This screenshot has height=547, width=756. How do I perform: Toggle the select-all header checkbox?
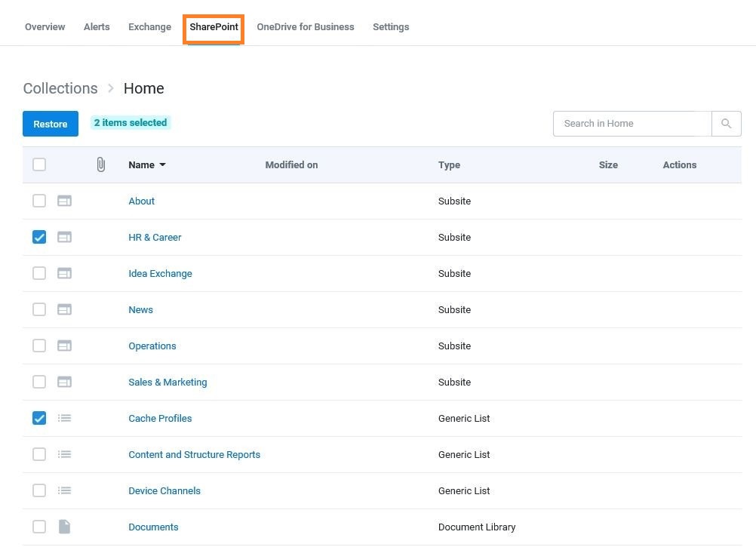pos(39,164)
